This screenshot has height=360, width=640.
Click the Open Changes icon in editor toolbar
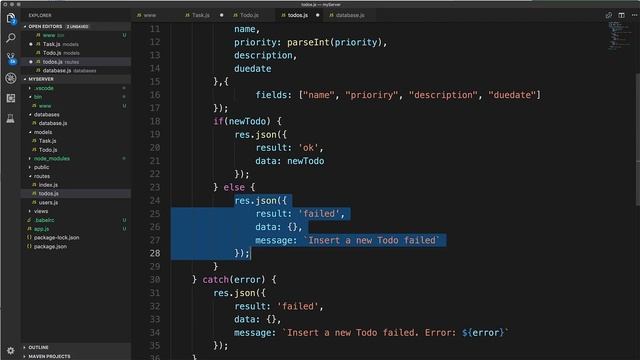click(x=609, y=15)
